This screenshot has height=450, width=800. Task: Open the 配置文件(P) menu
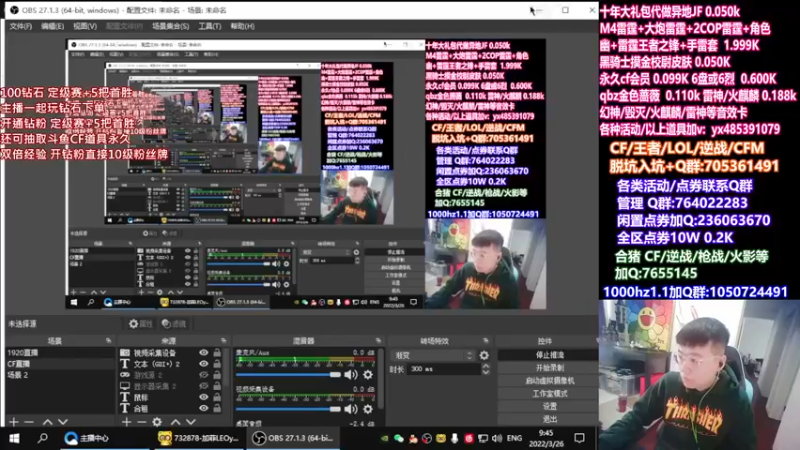[x=124, y=26]
